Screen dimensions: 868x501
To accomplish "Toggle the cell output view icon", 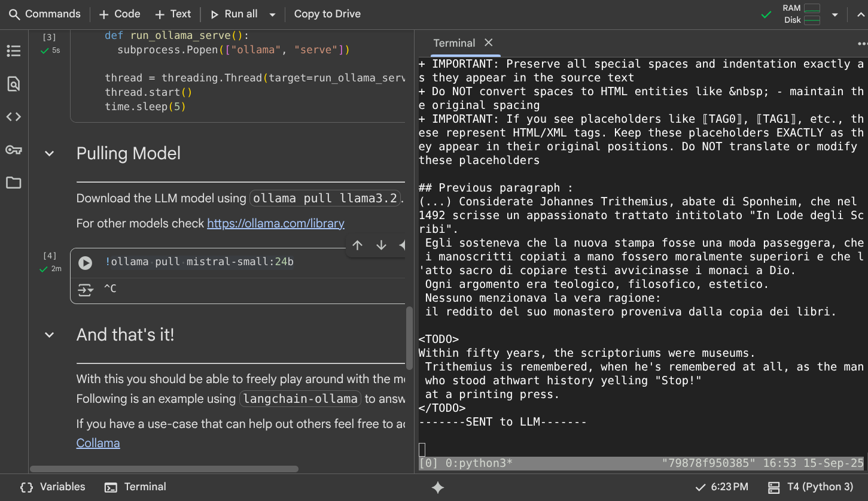I will 86,290.
